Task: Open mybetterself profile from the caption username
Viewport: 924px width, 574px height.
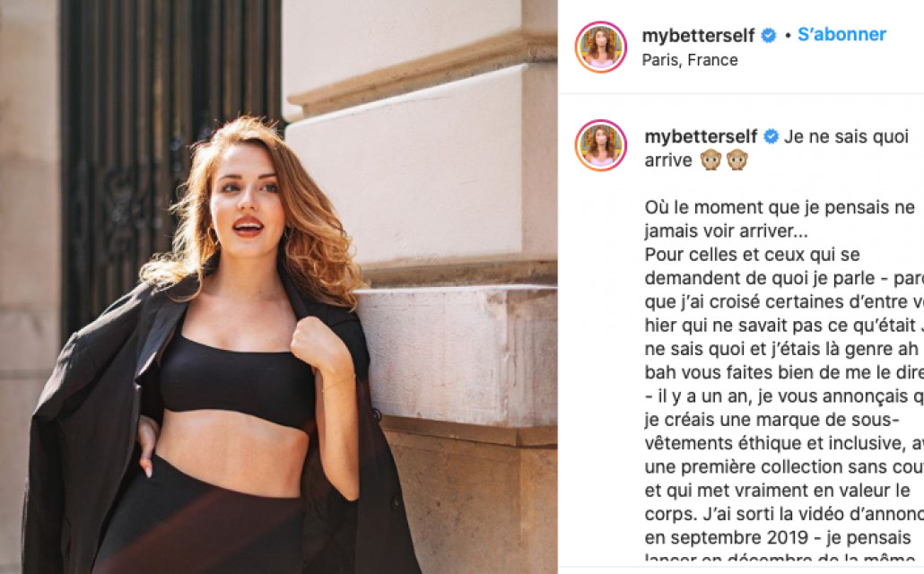Action: point(701,136)
